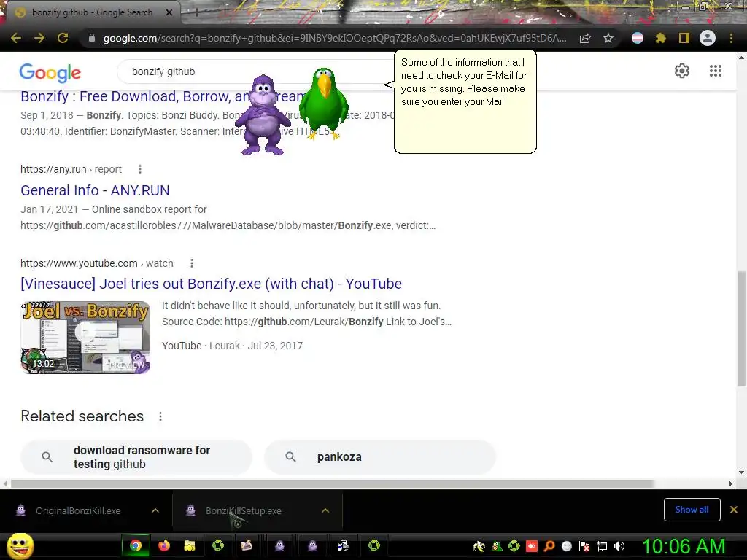Open the orange magnifier tray icon
This screenshot has height=560, width=747.
click(x=549, y=546)
